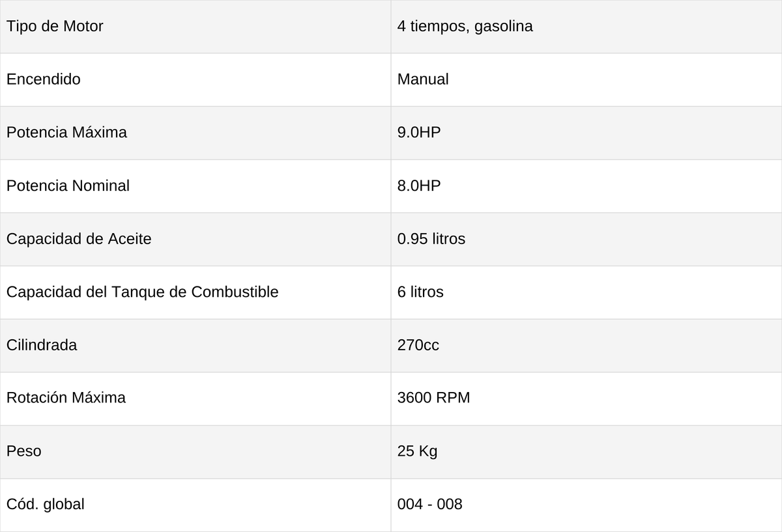782x532 pixels.
Task: Select the Cilindrada label cell
Action: pos(195,345)
